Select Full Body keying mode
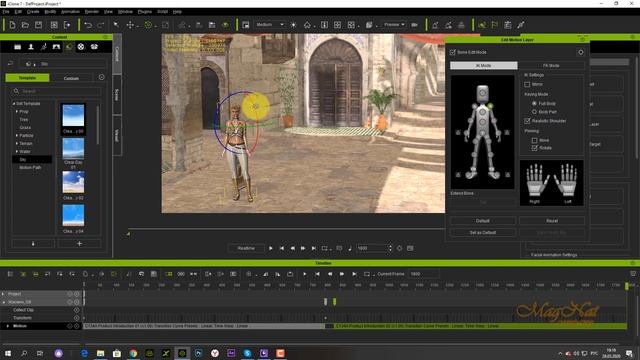This screenshot has height=360, width=640. click(534, 104)
